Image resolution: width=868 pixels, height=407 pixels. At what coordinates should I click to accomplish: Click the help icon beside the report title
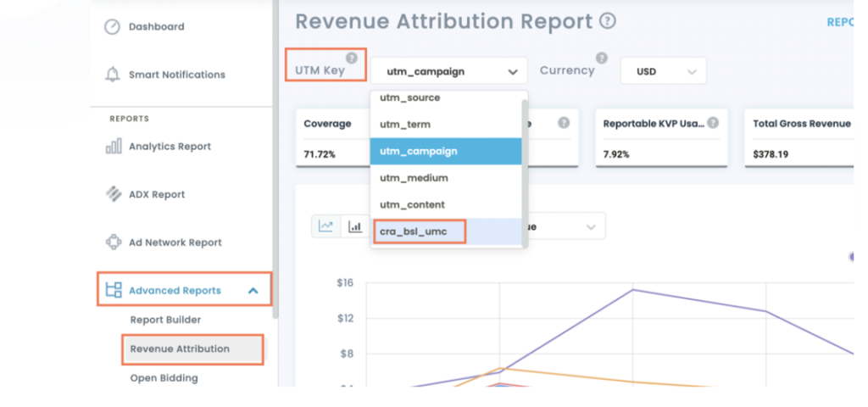pos(608,21)
